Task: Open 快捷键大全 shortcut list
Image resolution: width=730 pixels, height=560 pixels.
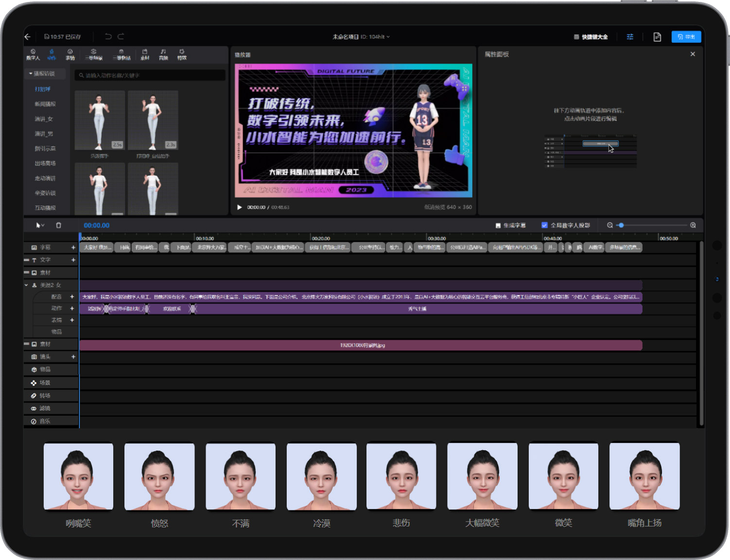Action: (591, 37)
